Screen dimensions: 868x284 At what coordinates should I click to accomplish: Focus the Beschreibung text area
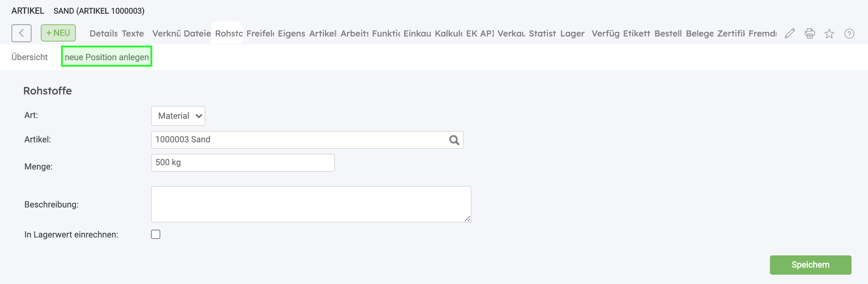311,204
